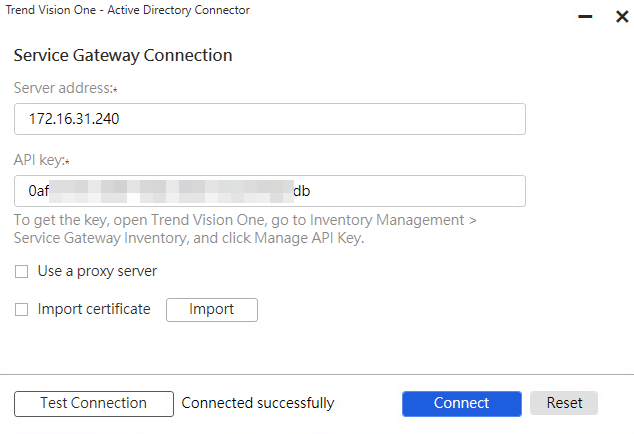Click the Test Connection button
Viewport: 634px width, 434px height.
[93, 403]
